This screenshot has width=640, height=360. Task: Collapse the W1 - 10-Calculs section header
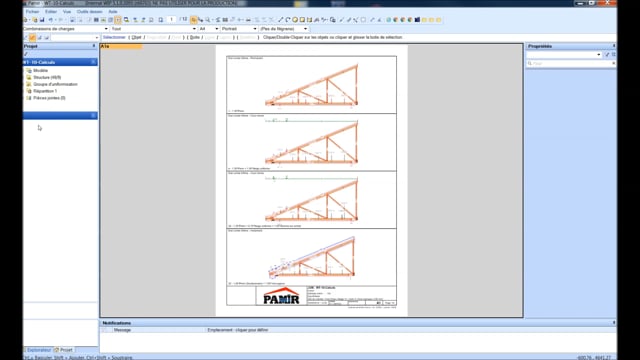click(x=93, y=62)
